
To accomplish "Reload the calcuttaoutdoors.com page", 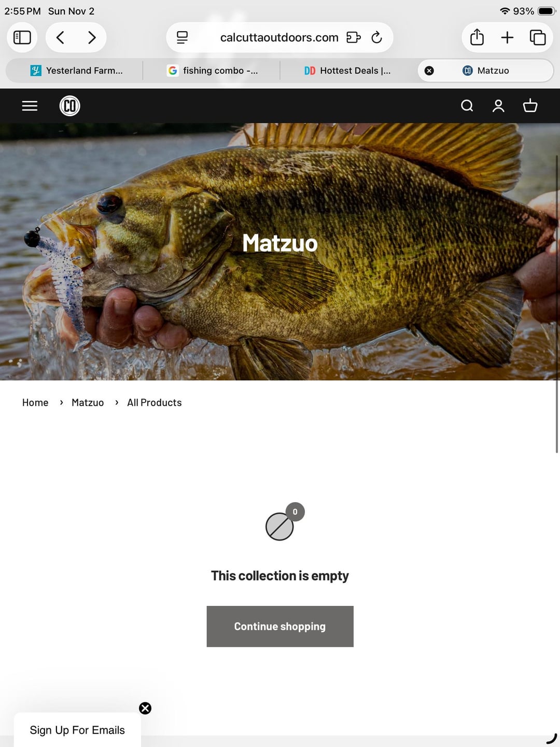I will pyautogui.click(x=377, y=37).
